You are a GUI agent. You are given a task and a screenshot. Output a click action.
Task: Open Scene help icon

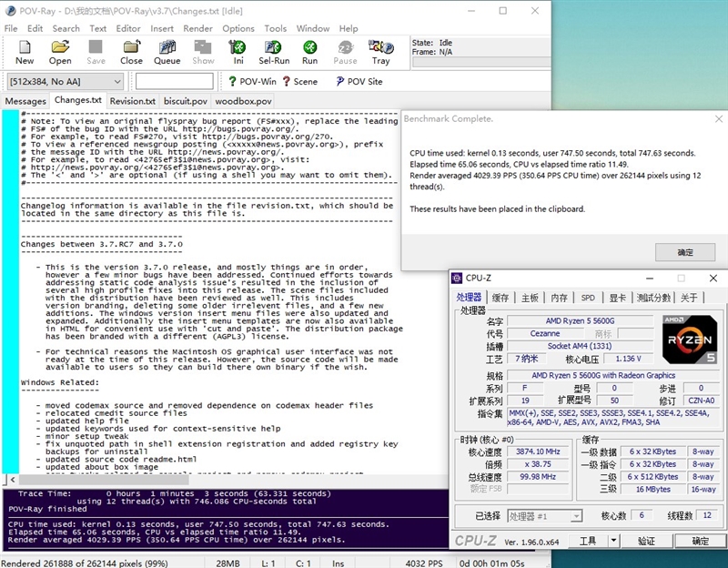coord(286,81)
